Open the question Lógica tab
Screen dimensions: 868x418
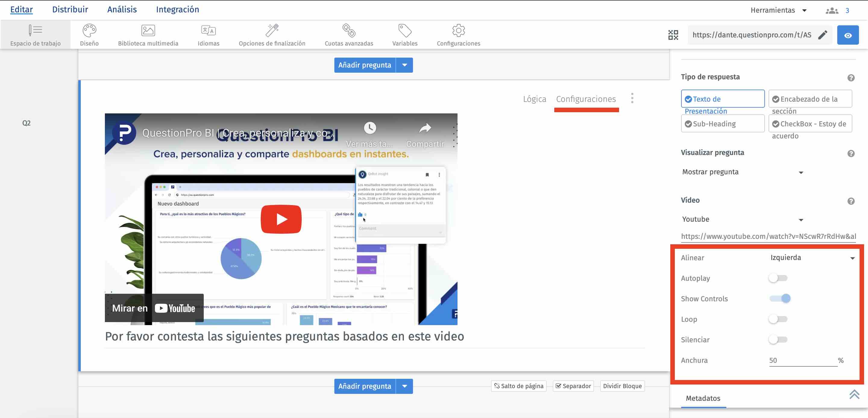[534, 99]
